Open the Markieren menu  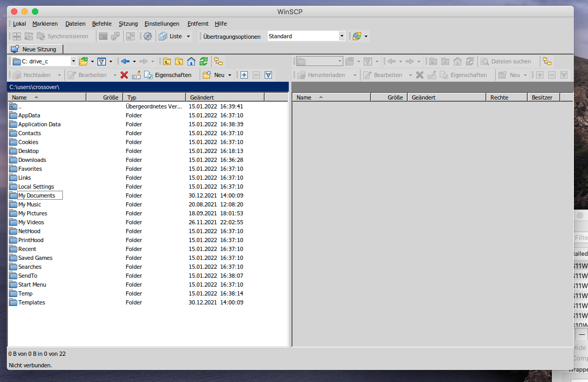(45, 24)
